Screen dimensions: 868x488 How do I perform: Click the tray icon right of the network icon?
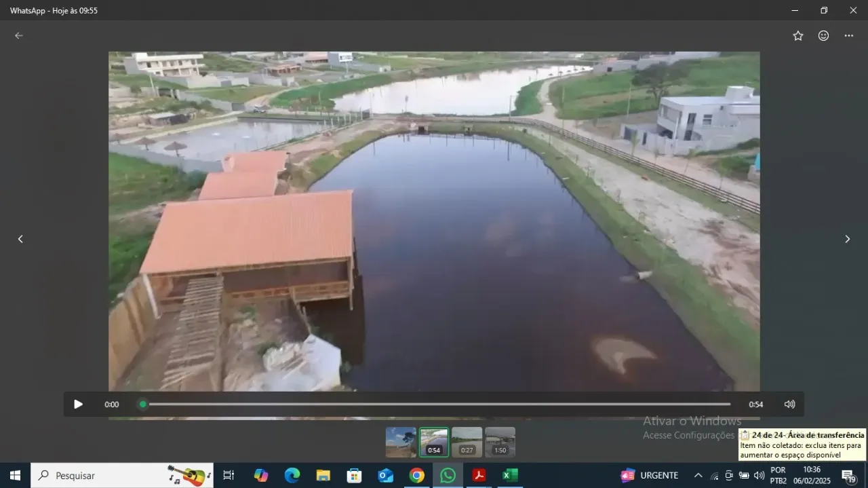tap(729, 476)
